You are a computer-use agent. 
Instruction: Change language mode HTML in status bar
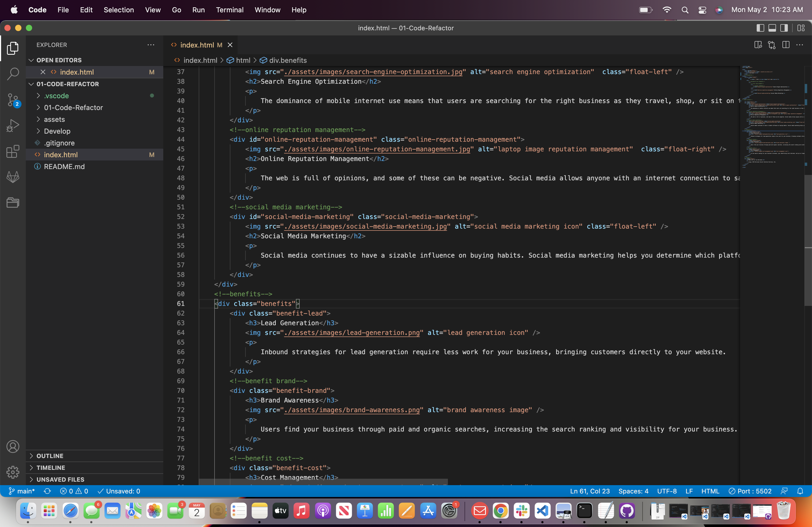(710, 491)
